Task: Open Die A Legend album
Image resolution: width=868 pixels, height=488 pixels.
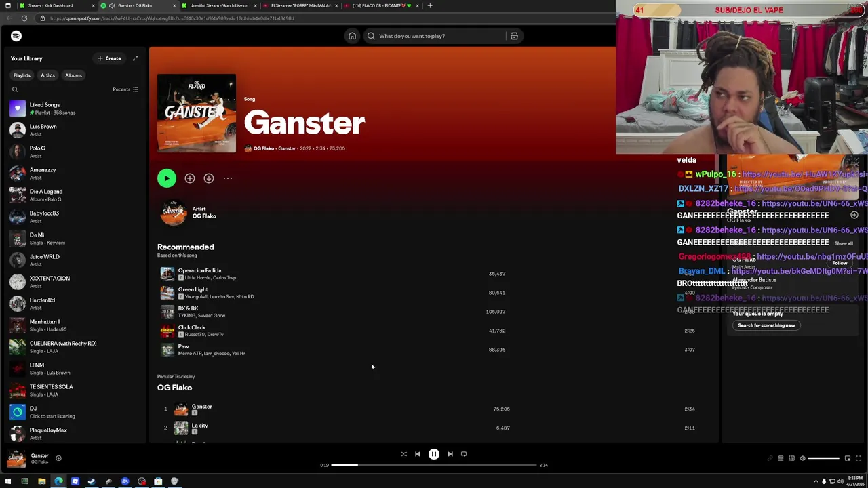Action: pos(75,195)
